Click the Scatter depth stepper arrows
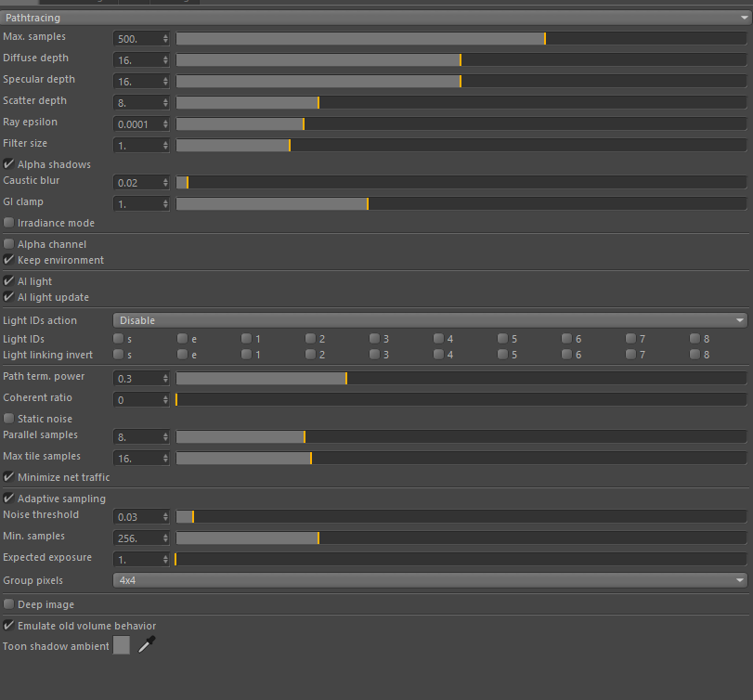753x700 pixels. tap(165, 102)
